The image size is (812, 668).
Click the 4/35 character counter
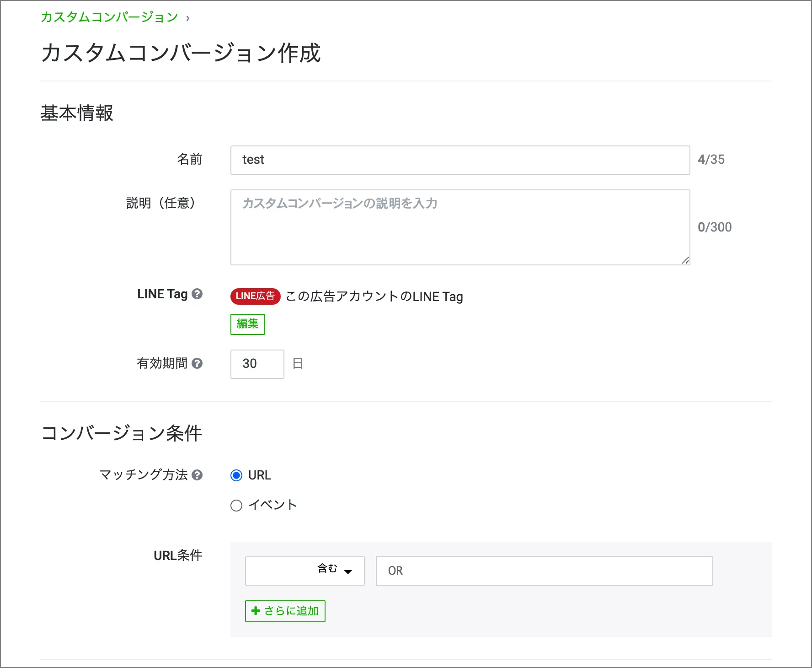click(711, 160)
